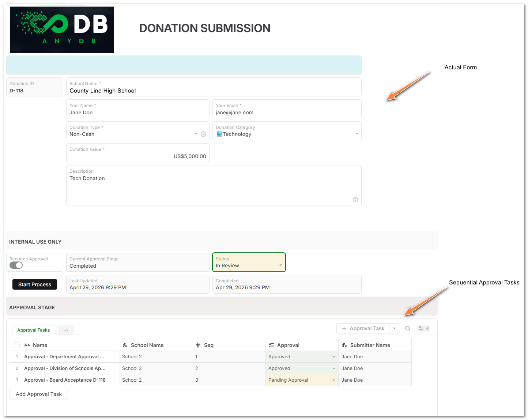The height and width of the screenshot is (420, 528).
Task: Expand the Approval Task button dropdown arrow
Action: click(x=395, y=328)
